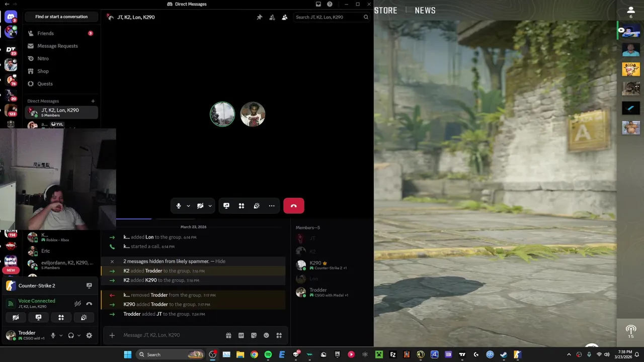Open Spotify from the taskbar
644x362 pixels.
268,354
